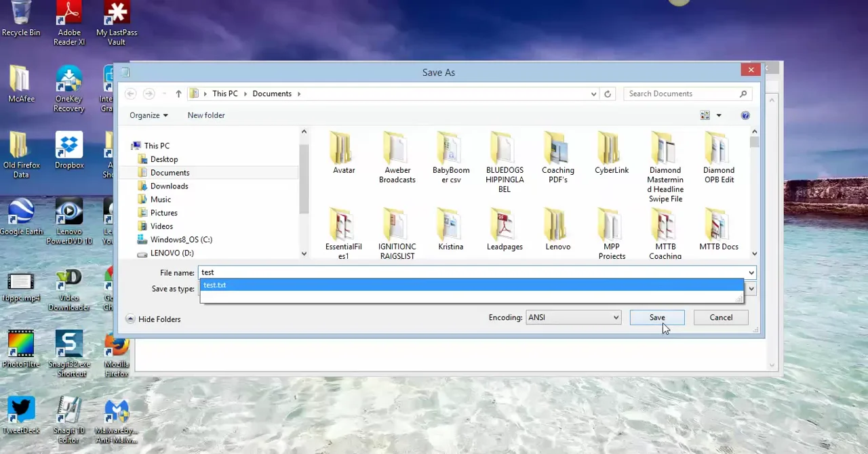The width and height of the screenshot is (868, 454).
Task: Open the Dropbox desktop icon
Action: click(69, 150)
